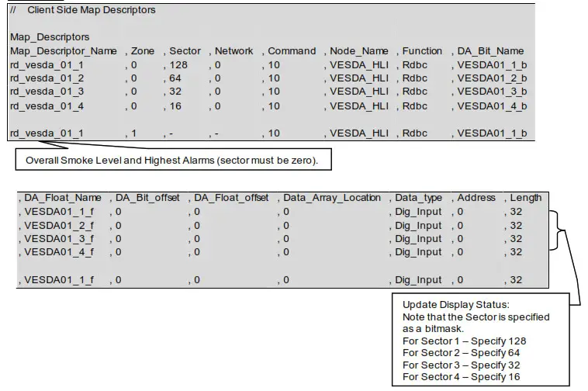Select "Rdbc" in the rd_vesda_01_3 row
The width and height of the screenshot is (588, 391).
coord(415,92)
